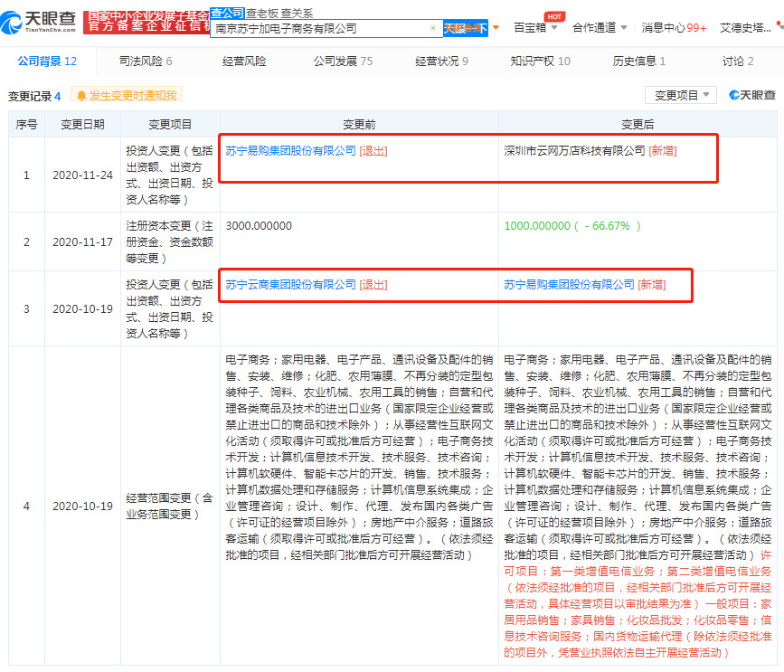
Task: Open the 艾德史塔 user account menu
Action: (745, 28)
